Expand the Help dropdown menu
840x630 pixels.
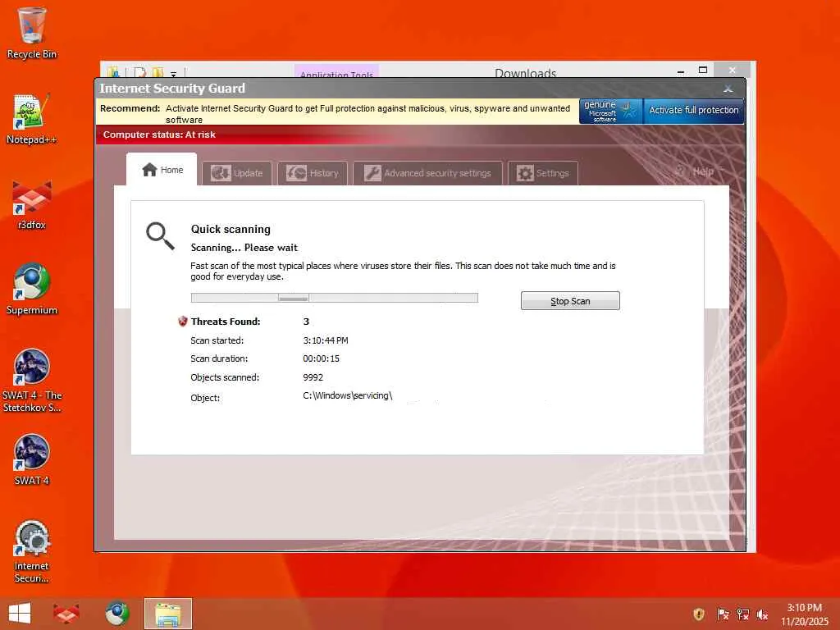pyautogui.click(x=699, y=171)
